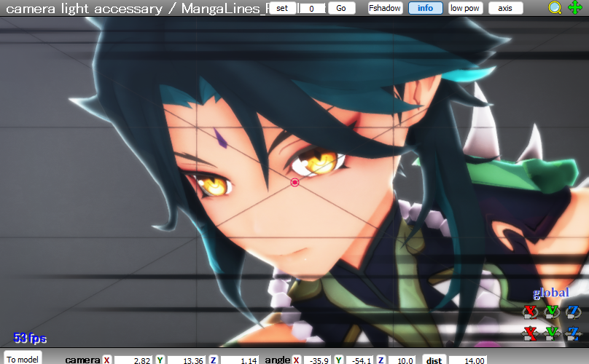Viewport: 589px width, 364px height.
Task: Toggle the low pow mode button
Action: (x=465, y=8)
